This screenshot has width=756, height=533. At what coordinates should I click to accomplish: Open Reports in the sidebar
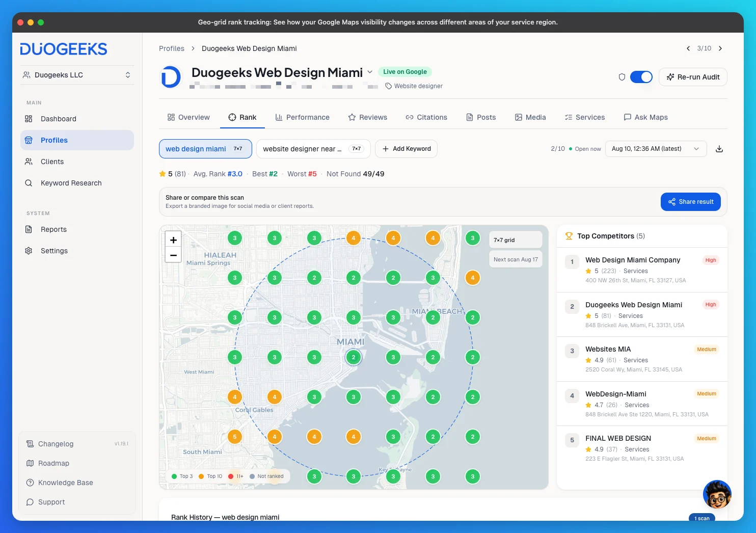point(77,229)
